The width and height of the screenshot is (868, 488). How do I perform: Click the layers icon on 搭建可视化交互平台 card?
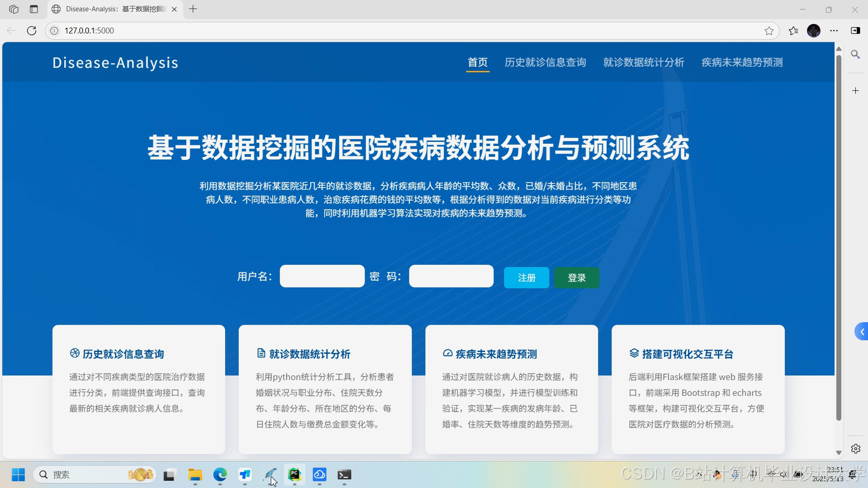633,354
